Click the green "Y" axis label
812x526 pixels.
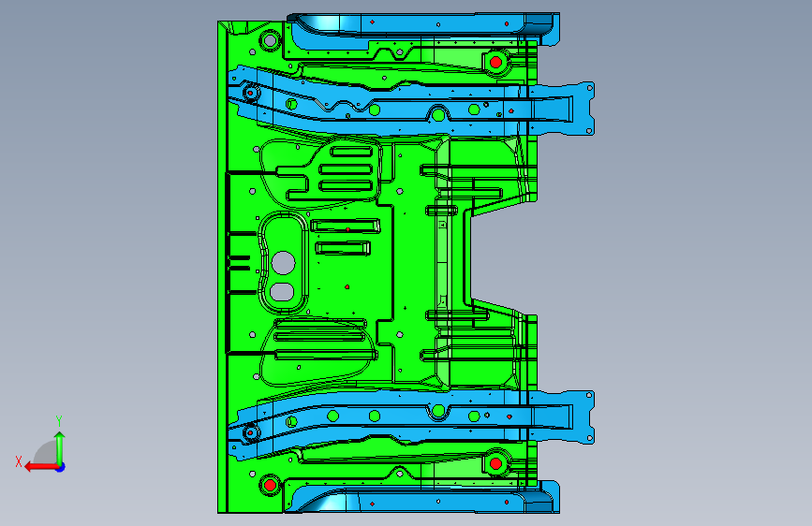coord(59,421)
